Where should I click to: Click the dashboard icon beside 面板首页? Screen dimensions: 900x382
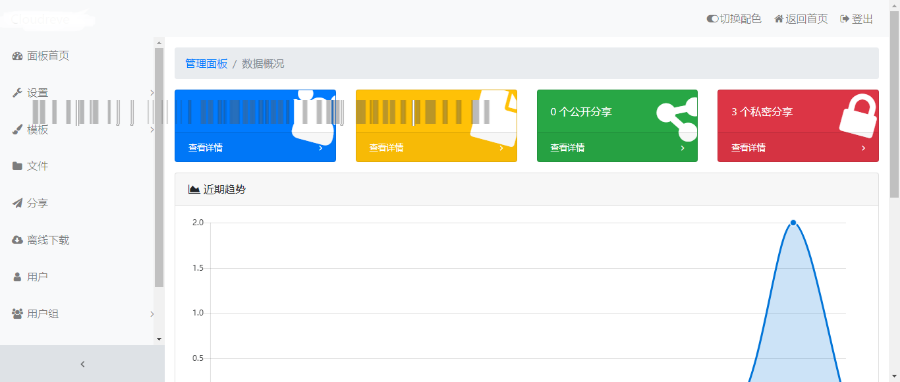(17, 56)
